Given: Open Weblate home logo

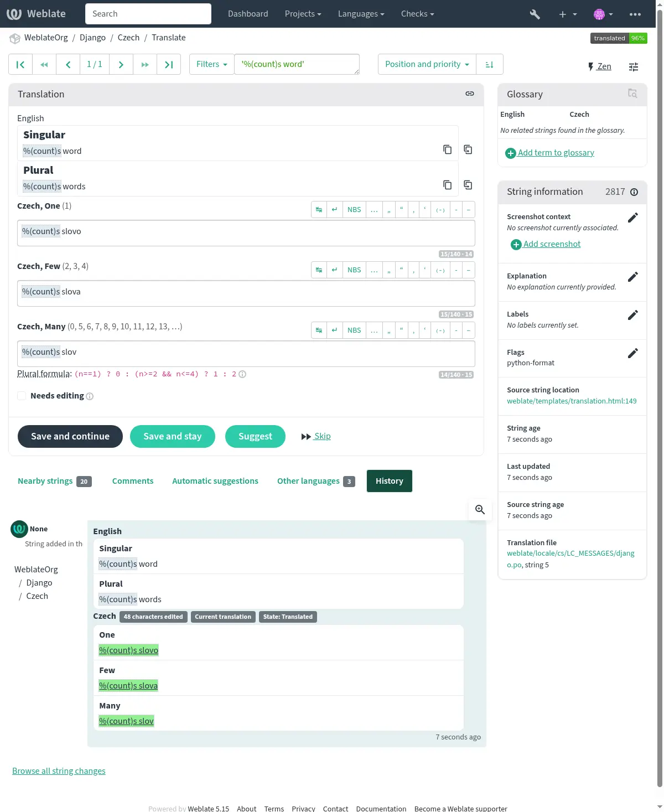Looking at the screenshot, I should click(37, 14).
